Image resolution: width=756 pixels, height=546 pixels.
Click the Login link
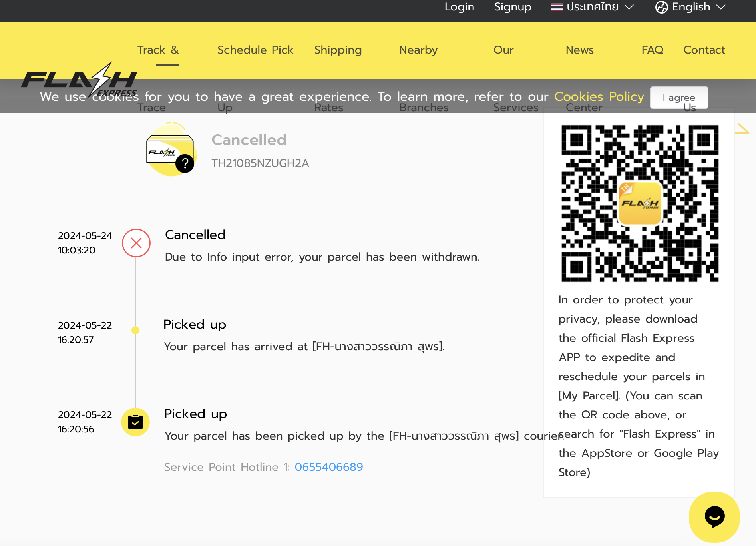click(x=460, y=7)
